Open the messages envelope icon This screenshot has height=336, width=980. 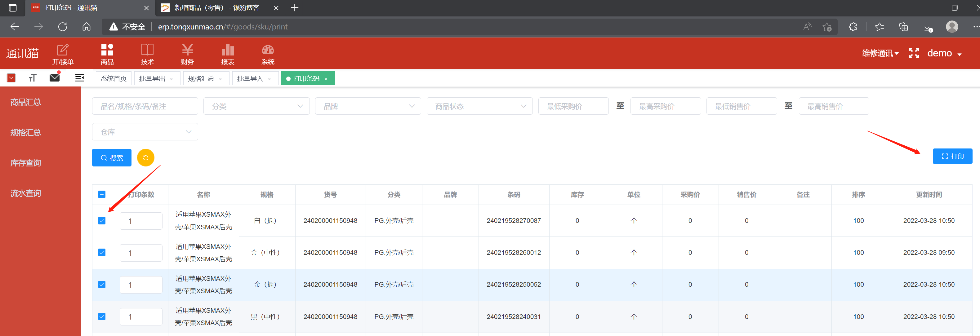(55, 77)
